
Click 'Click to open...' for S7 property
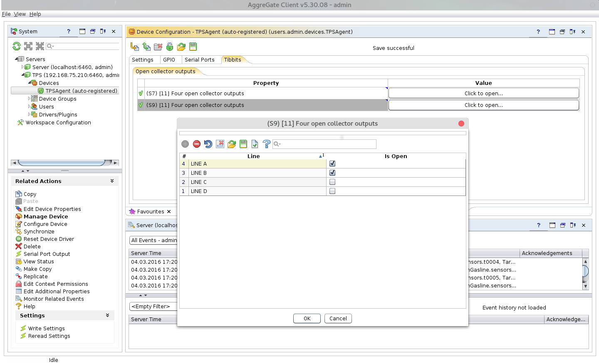coord(484,93)
